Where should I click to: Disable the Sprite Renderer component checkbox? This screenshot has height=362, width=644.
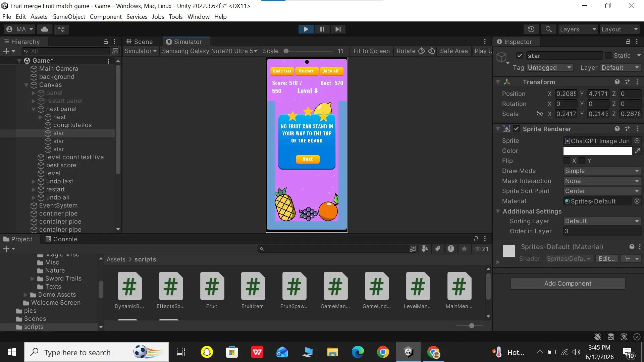click(517, 129)
